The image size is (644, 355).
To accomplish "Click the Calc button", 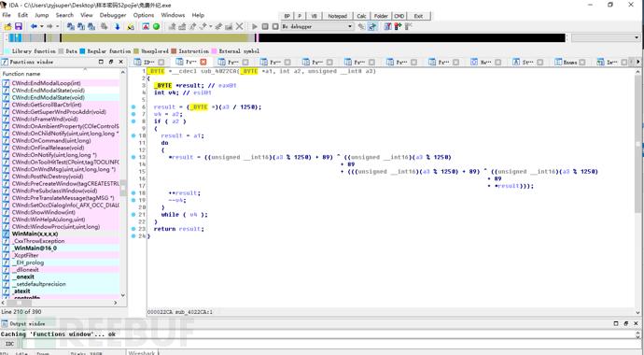I will pos(361,16).
